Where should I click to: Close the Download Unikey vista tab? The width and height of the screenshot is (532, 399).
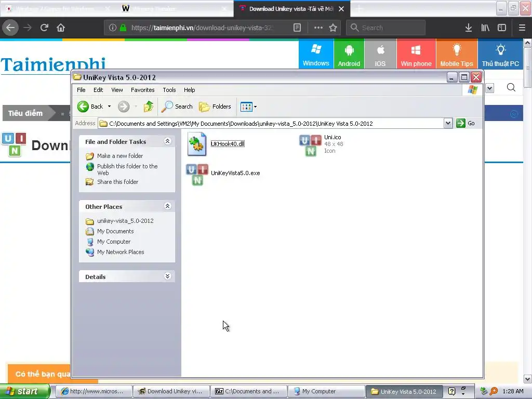(x=341, y=9)
